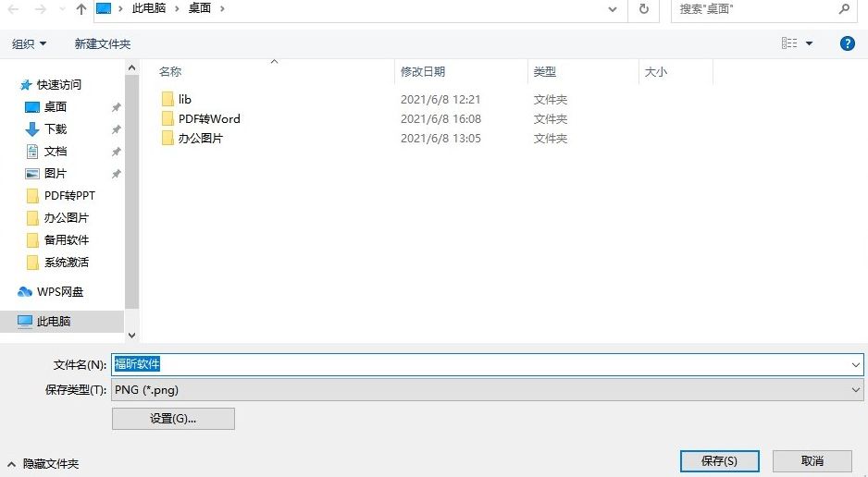Expand chevron after 桌面 in breadcrumb

click(x=222, y=9)
